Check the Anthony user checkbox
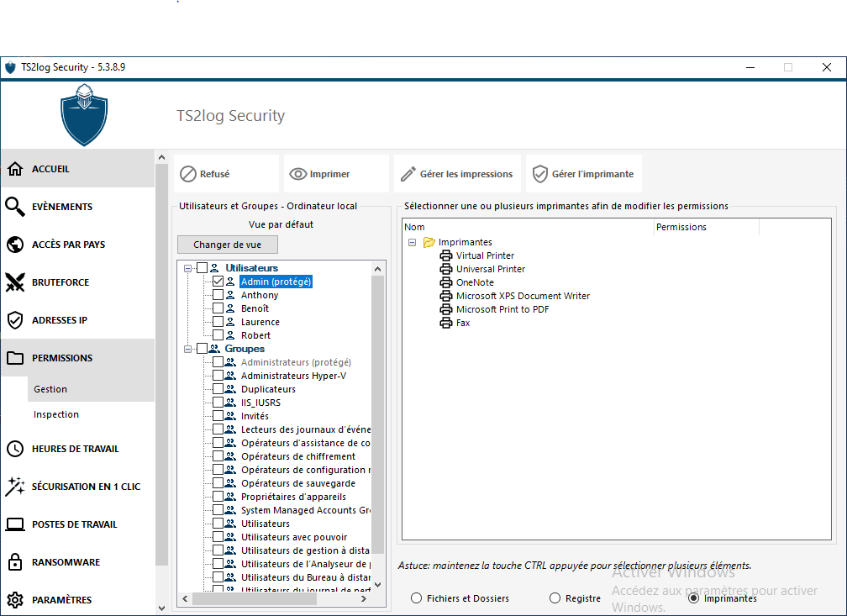The height and width of the screenshot is (616, 847). [218, 295]
